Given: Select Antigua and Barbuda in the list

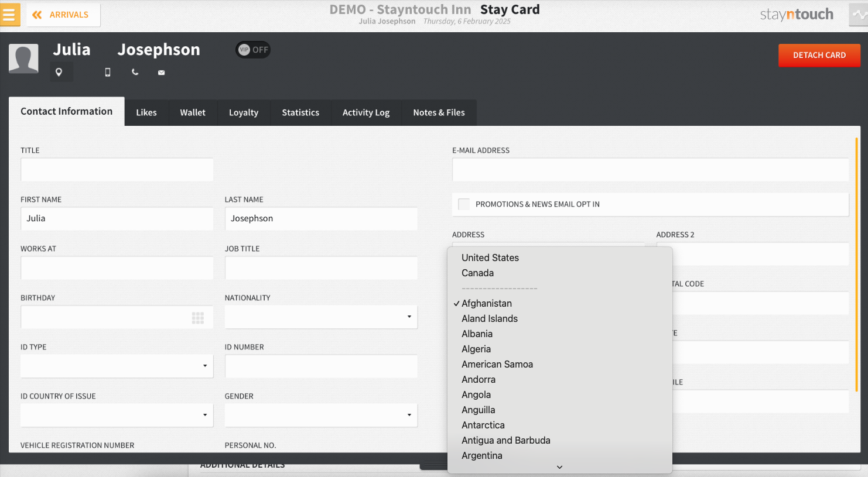Looking at the screenshot, I should (560, 440).
